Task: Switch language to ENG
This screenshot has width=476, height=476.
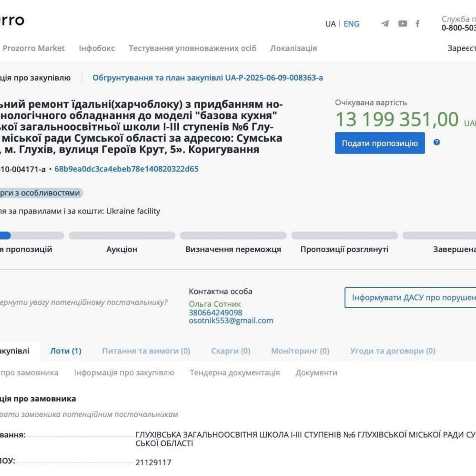Action: pyautogui.click(x=351, y=24)
